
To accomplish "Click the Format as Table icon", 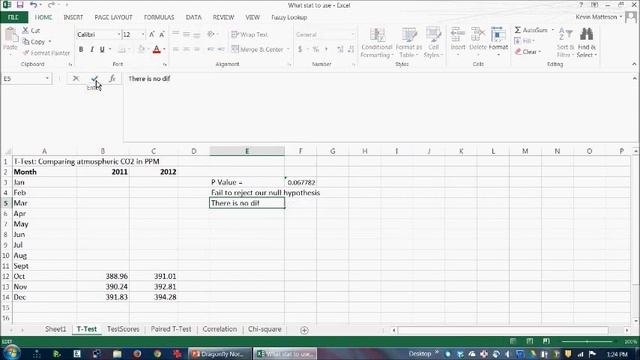I will pyautogui.click(x=409, y=35).
